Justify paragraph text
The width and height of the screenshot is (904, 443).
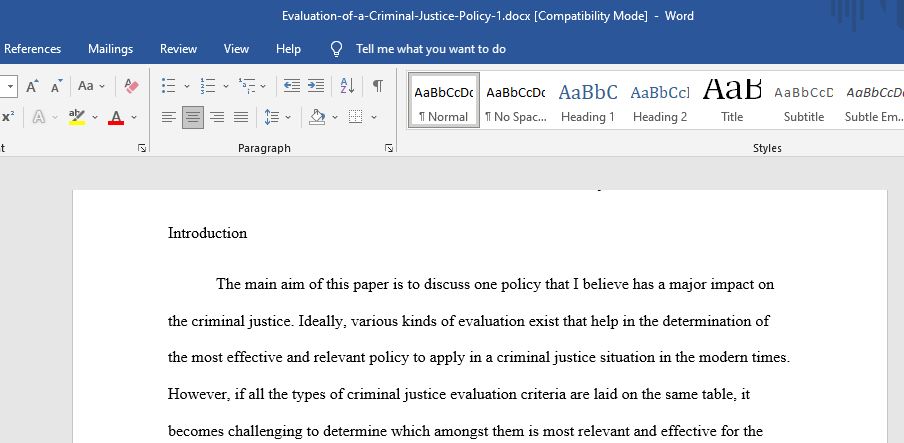click(x=241, y=118)
